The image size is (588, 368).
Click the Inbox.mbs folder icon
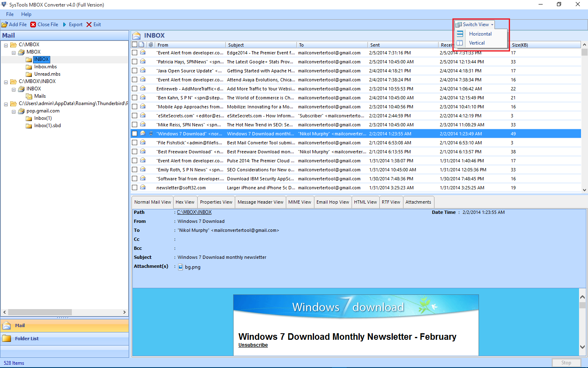tap(29, 67)
